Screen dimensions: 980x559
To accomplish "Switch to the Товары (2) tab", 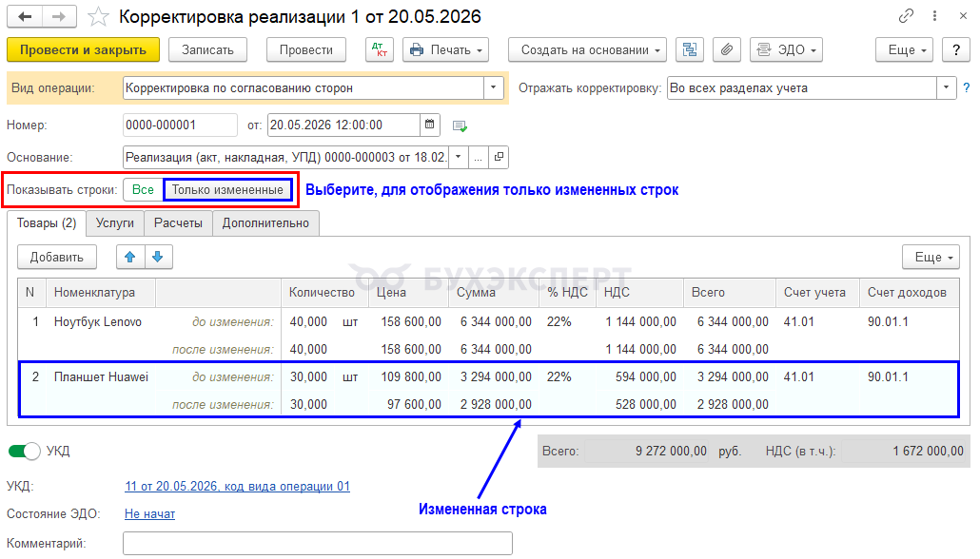I will pyautogui.click(x=47, y=223).
